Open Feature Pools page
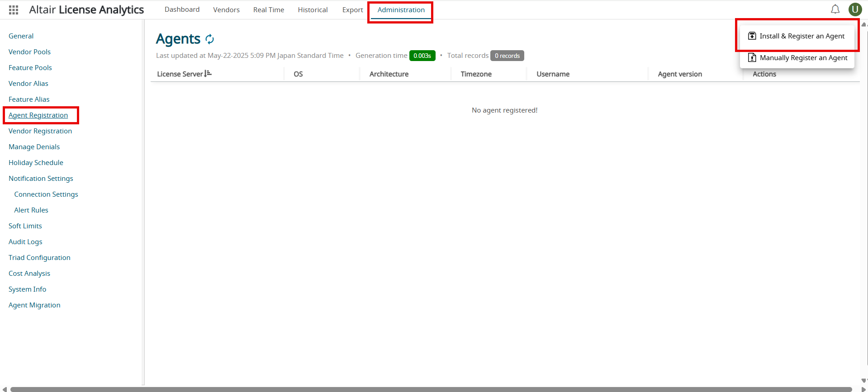Image resolution: width=868 pixels, height=392 pixels. (x=30, y=67)
